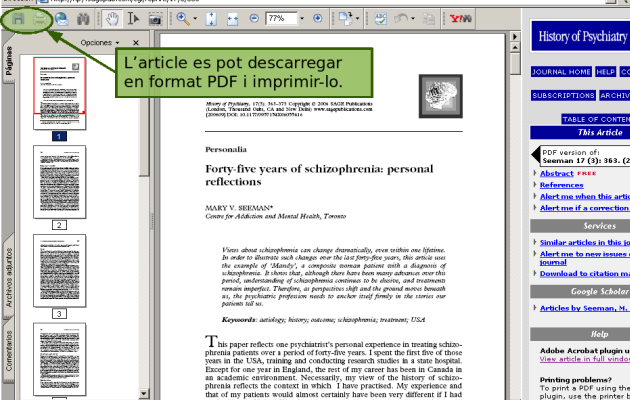The width and height of the screenshot is (630, 400).
Task: Click the 77% zoom percentage field
Action: coord(281,18)
